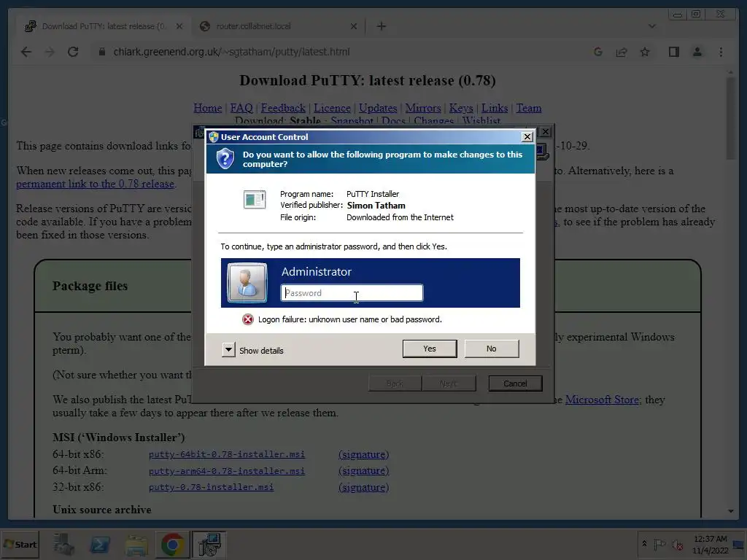
Task: Click the logon failure error icon
Action: click(x=248, y=319)
